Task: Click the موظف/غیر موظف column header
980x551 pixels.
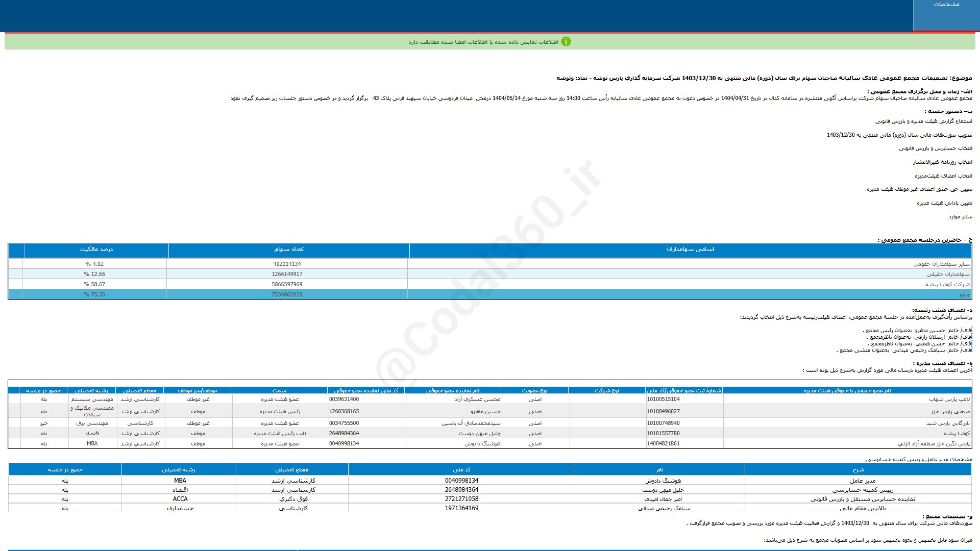Action: coord(197,390)
